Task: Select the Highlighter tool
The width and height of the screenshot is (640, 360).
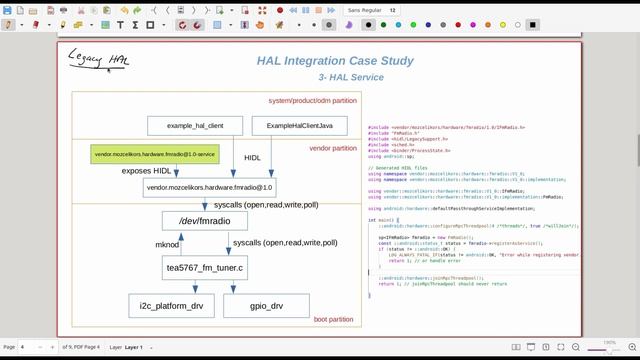Action: (63, 25)
